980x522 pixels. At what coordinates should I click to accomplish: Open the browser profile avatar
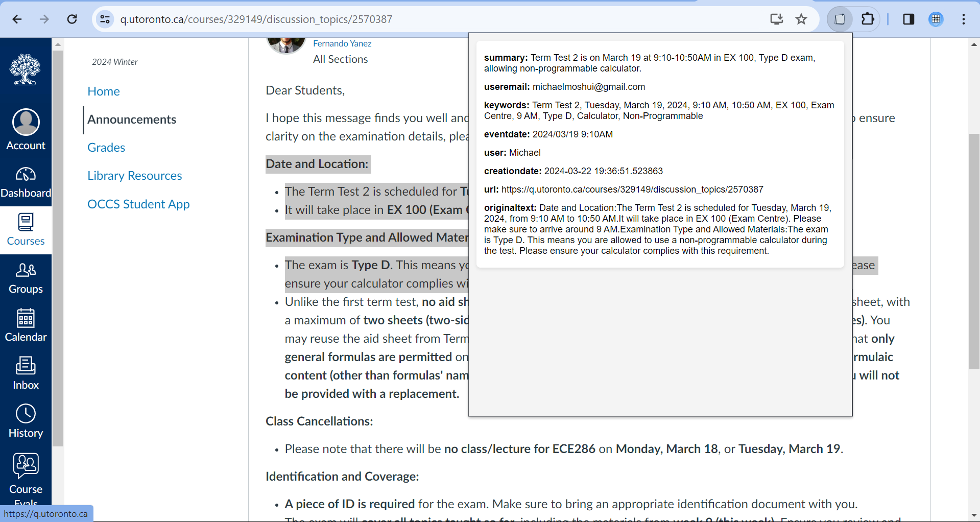tap(936, 19)
